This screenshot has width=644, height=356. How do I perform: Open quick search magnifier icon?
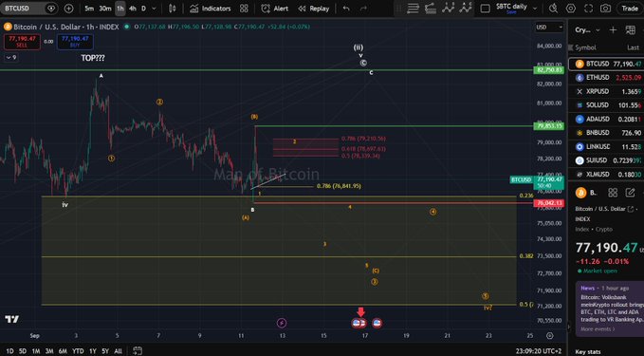click(553, 9)
